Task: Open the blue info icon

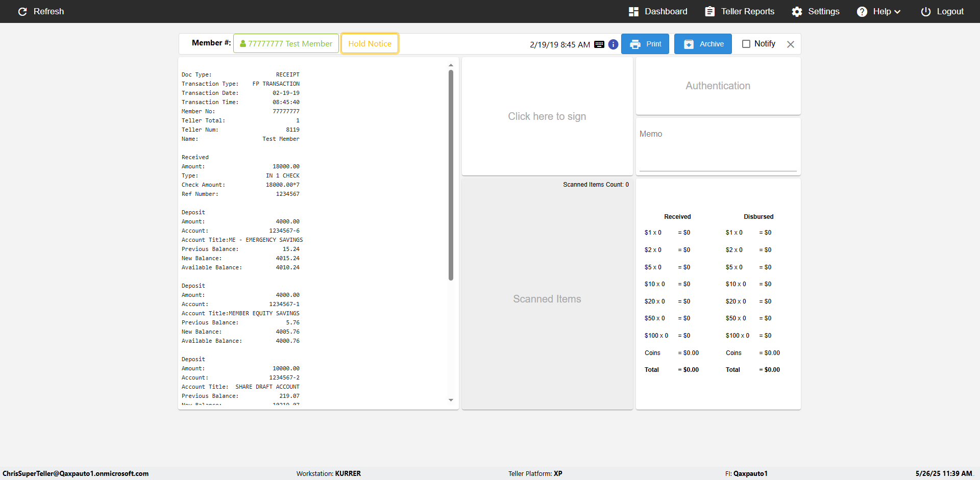Action: [613, 44]
